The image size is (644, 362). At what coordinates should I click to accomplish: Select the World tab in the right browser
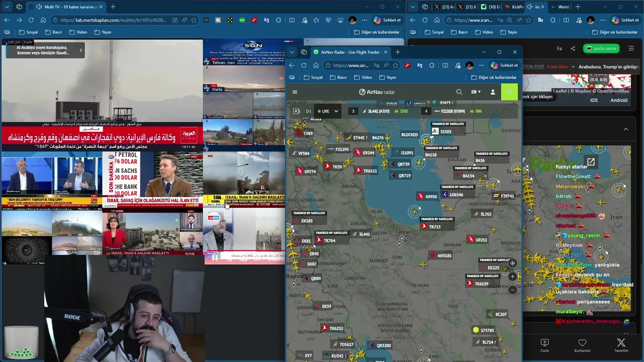561,7
